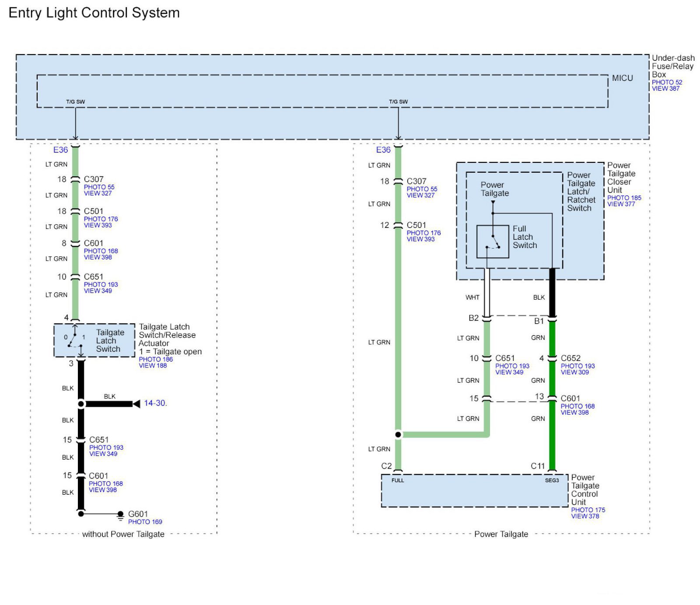Click the Tailgate Latch Switch contact symbol
Image resolution: width=700 pixels, height=605 pixels.
pyautogui.click(x=75, y=340)
